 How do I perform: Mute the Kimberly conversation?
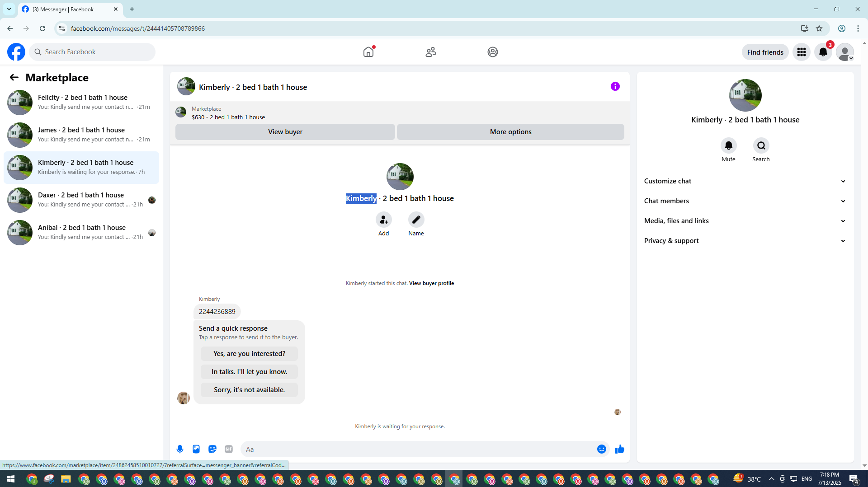tap(728, 145)
